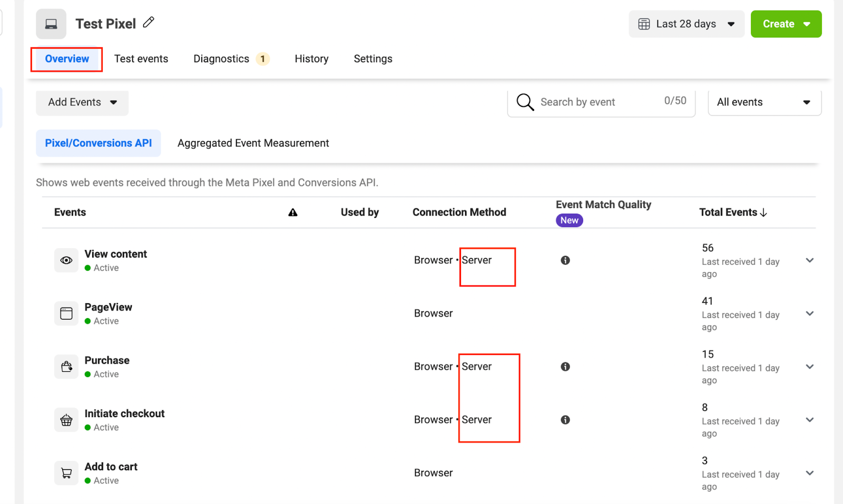This screenshot has height=504, width=843.
Task: Click the info icon in Purchase row
Action: pos(565,367)
